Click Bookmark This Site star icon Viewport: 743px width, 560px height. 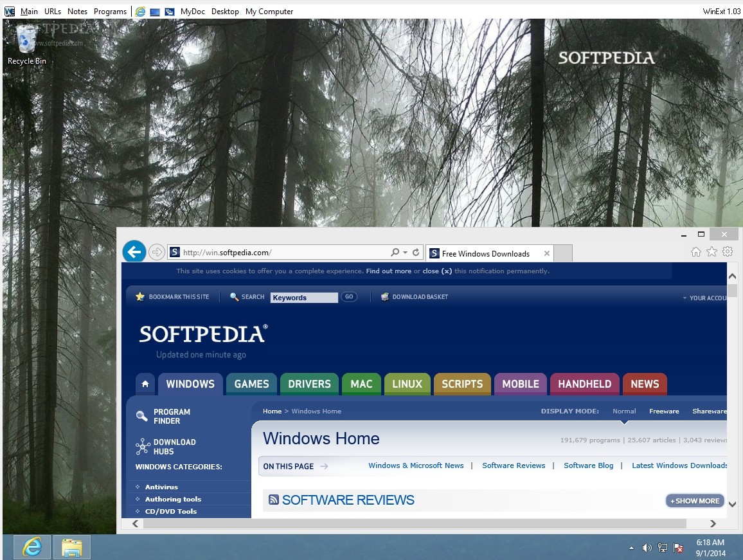coord(139,297)
